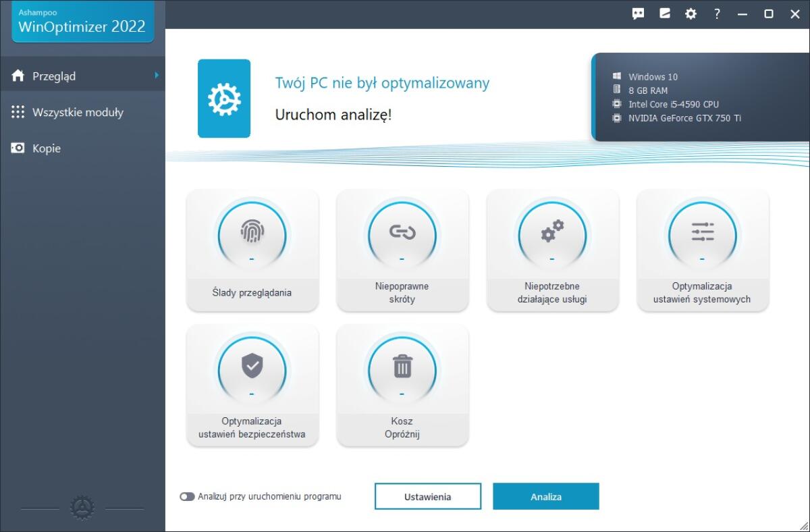Click the trash icon to empty Kosz

[402, 368]
